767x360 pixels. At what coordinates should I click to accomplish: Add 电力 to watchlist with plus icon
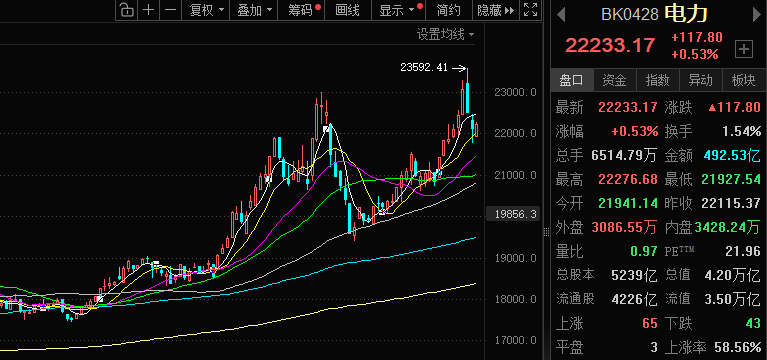pyautogui.click(x=744, y=49)
